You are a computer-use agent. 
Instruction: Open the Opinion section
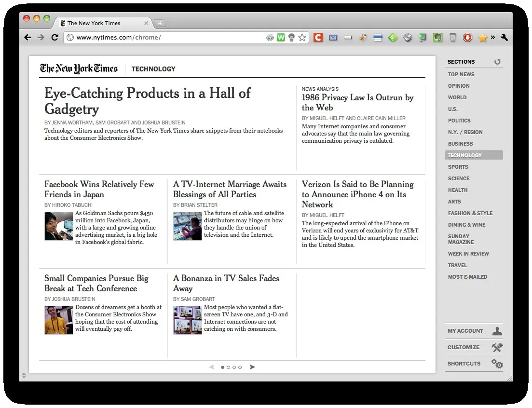(x=459, y=86)
